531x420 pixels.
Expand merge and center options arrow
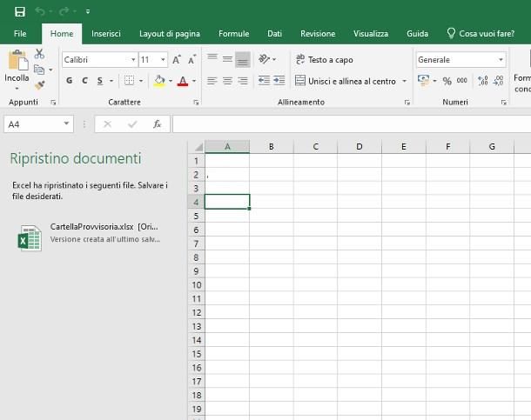(405, 81)
